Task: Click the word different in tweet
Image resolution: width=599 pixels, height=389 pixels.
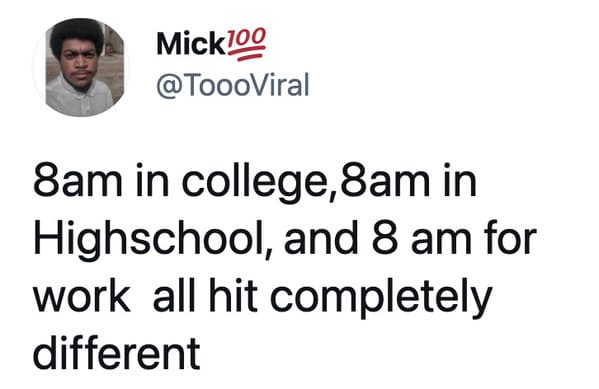Action: [117, 353]
